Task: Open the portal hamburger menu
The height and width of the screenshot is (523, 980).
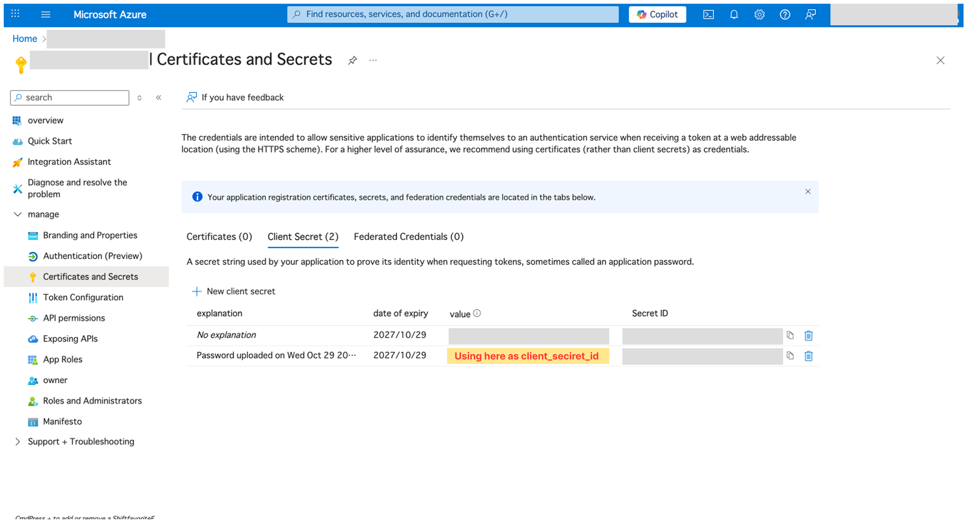Action: click(45, 15)
